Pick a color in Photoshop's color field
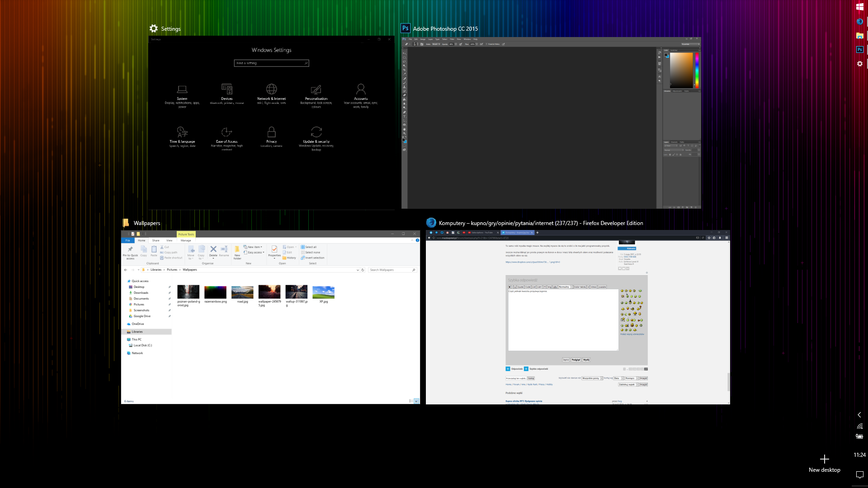Screen dimensions: 868x488 tap(681, 70)
